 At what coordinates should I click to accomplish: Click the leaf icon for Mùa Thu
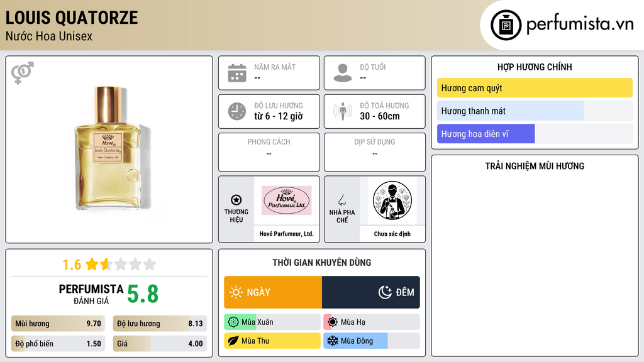pos(233,341)
